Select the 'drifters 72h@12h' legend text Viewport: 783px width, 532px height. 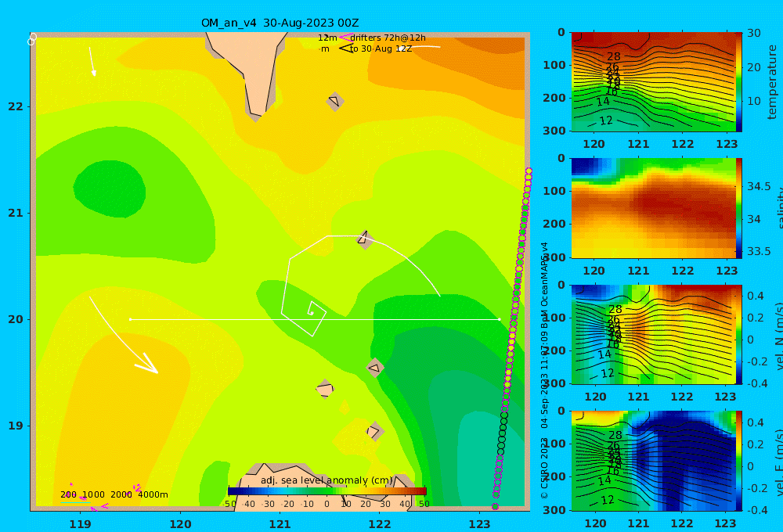click(388, 38)
